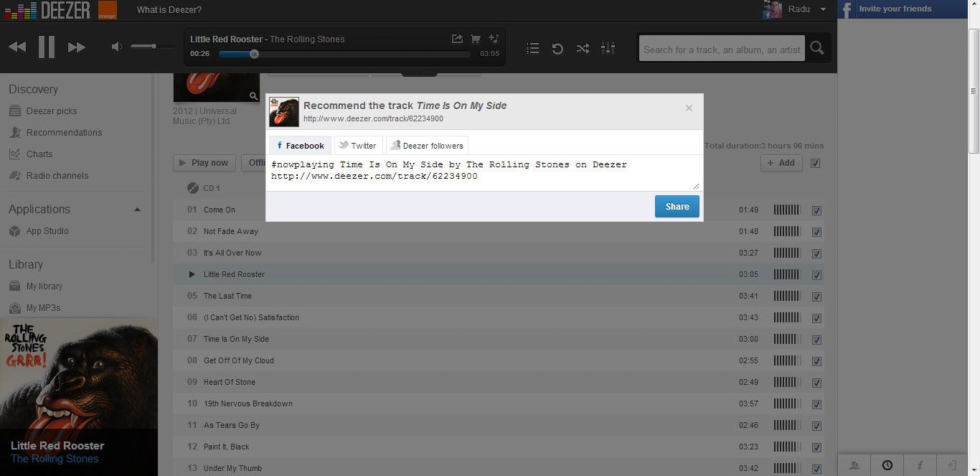Select the Deezer followers tab
Viewport: 980px width, 476px height.
click(x=427, y=145)
